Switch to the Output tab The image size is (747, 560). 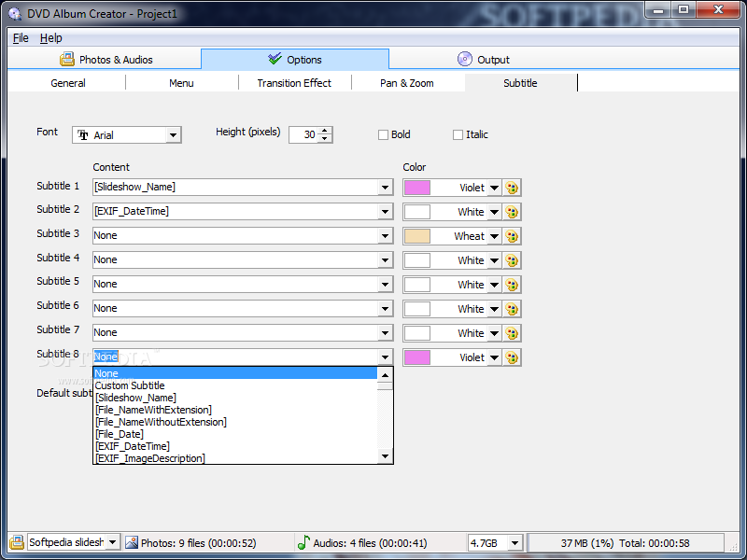click(x=484, y=60)
